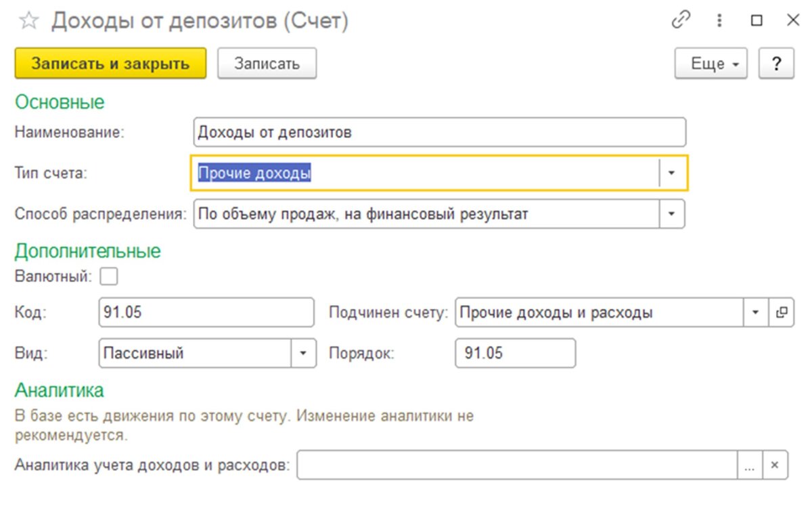Expand the Способ распределения dropdown
The image size is (812, 512).
(671, 214)
